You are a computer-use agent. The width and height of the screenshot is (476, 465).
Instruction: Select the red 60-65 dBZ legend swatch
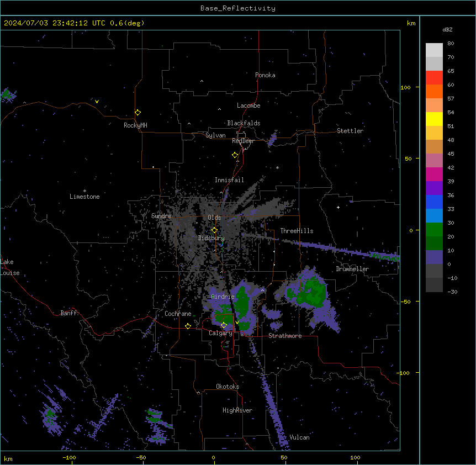click(434, 78)
